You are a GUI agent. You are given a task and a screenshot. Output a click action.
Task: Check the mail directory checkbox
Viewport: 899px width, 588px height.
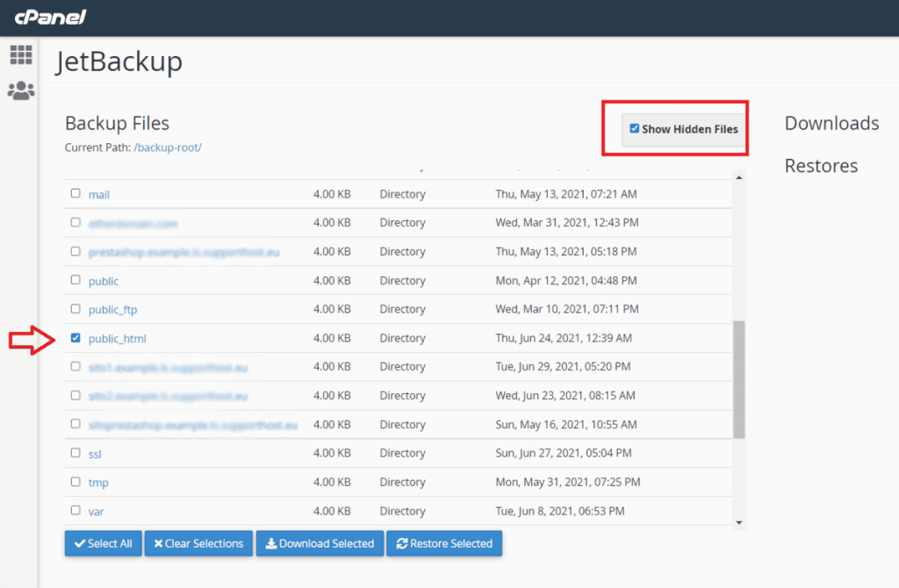76,193
